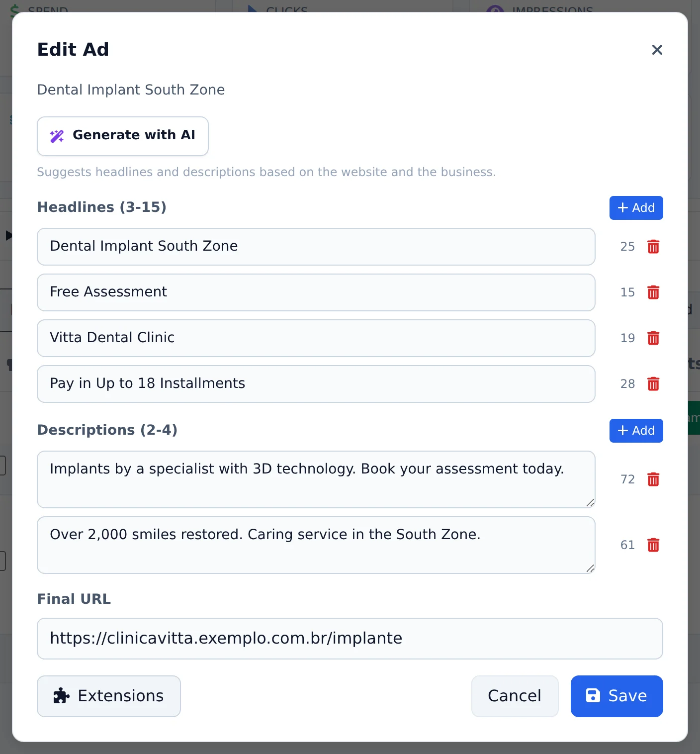Click the Final URL input field
Viewport: 700px width, 754px height.
350,639
